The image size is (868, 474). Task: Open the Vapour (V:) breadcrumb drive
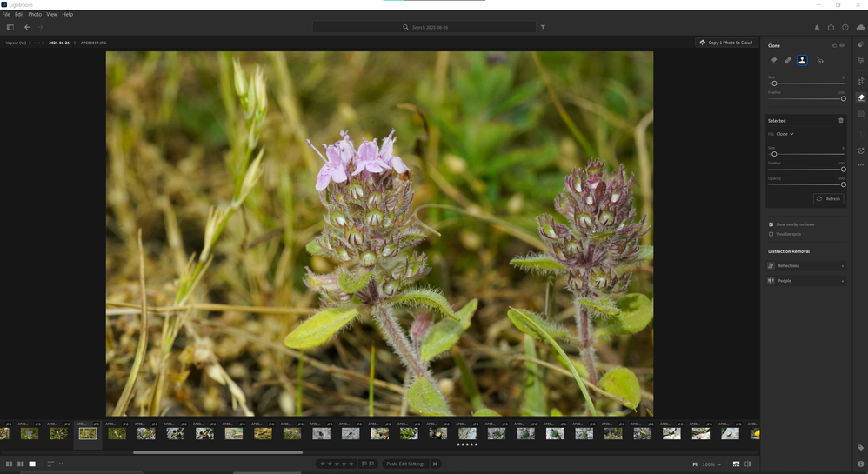[x=16, y=43]
